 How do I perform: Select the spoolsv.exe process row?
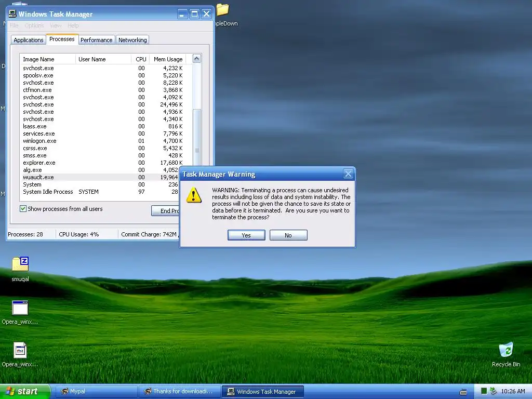tap(103, 75)
